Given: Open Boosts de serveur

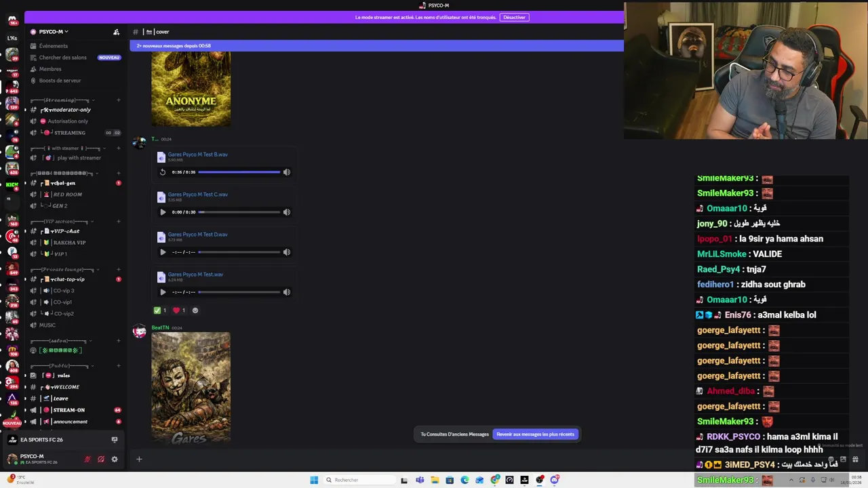Looking at the screenshot, I should pyautogui.click(x=60, y=81).
